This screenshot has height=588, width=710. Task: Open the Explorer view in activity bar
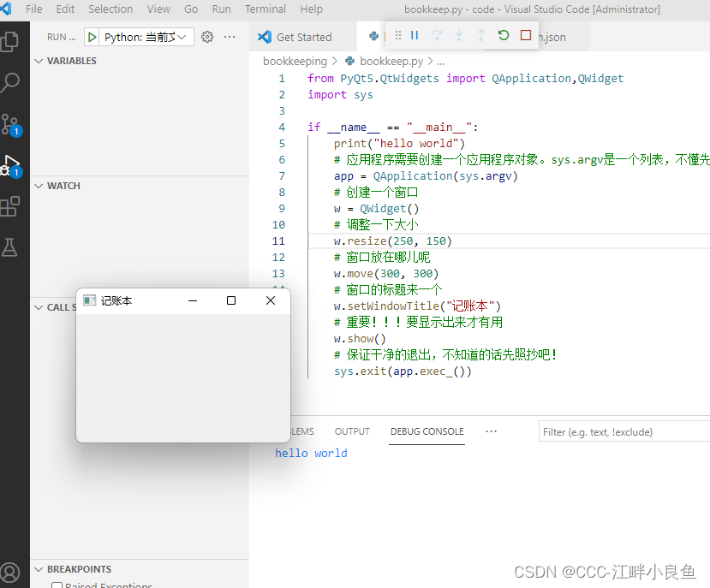10,42
